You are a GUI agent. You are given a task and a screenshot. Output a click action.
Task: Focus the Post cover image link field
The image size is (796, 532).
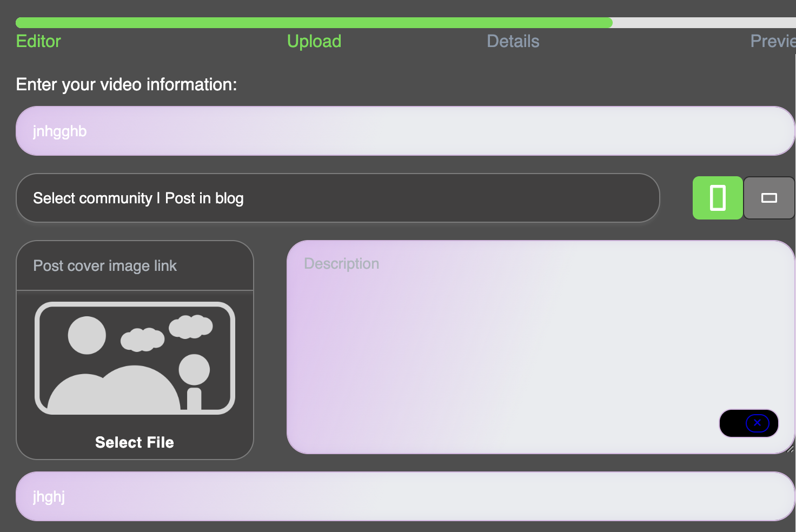[x=135, y=265]
